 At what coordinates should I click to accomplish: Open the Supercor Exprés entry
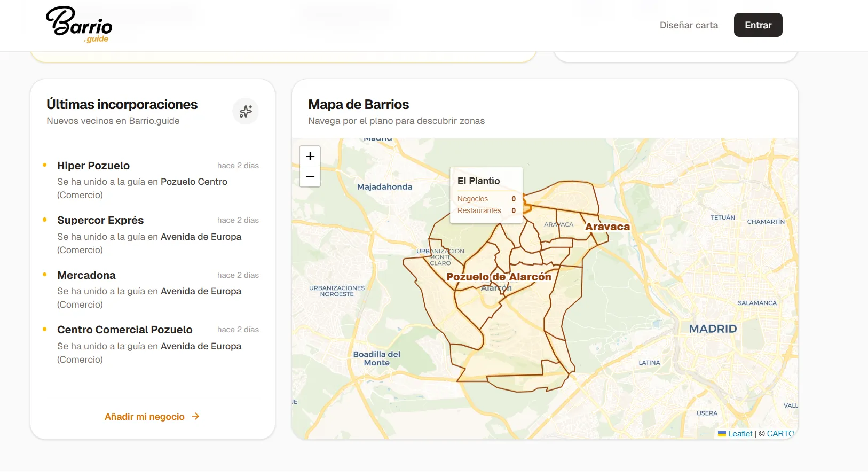[100, 220]
